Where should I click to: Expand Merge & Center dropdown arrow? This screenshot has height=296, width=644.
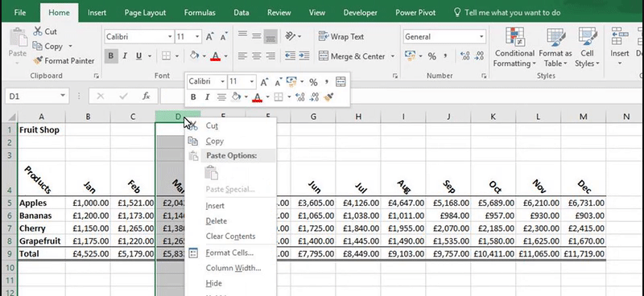(x=393, y=56)
